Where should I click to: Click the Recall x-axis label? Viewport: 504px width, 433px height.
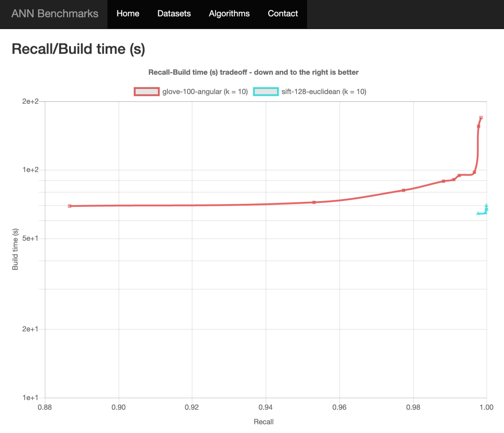pyautogui.click(x=263, y=422)
